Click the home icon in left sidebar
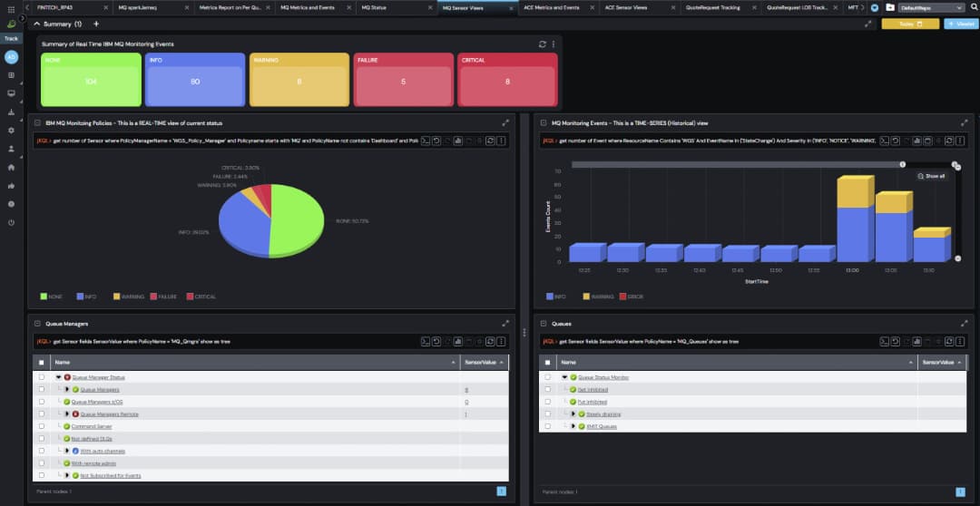The height and width of the screenshot is (506, 980). pyautogui.click(x=11, y=168)
